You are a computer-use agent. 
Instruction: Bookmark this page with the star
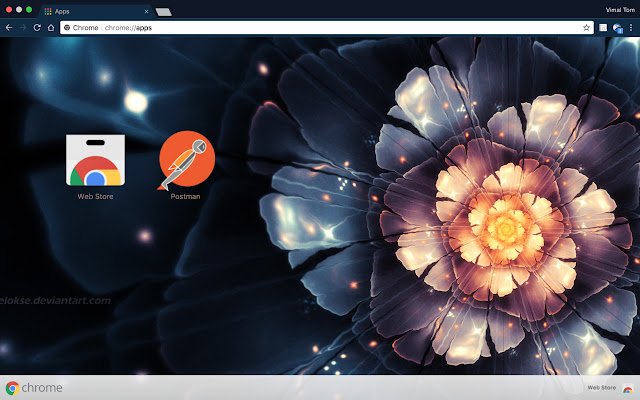[587, 28]
